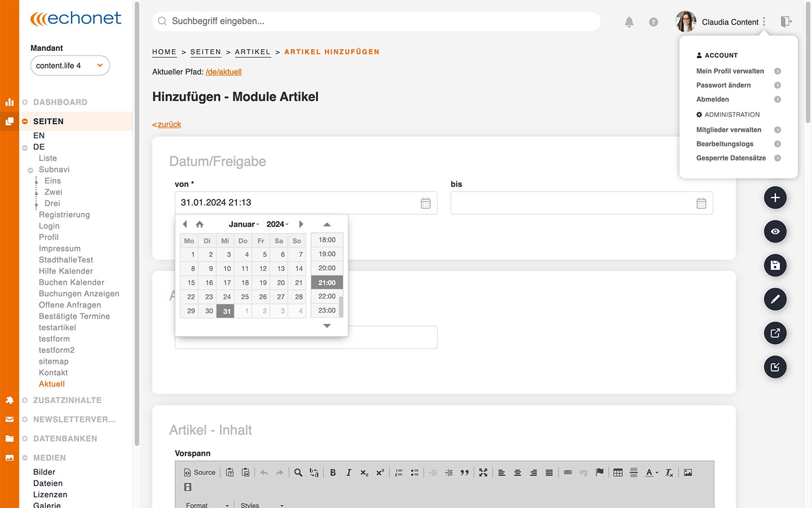Click the maximize editor icon
The height and width of the screenshot is (508, 812).
[x=483, y=472]
